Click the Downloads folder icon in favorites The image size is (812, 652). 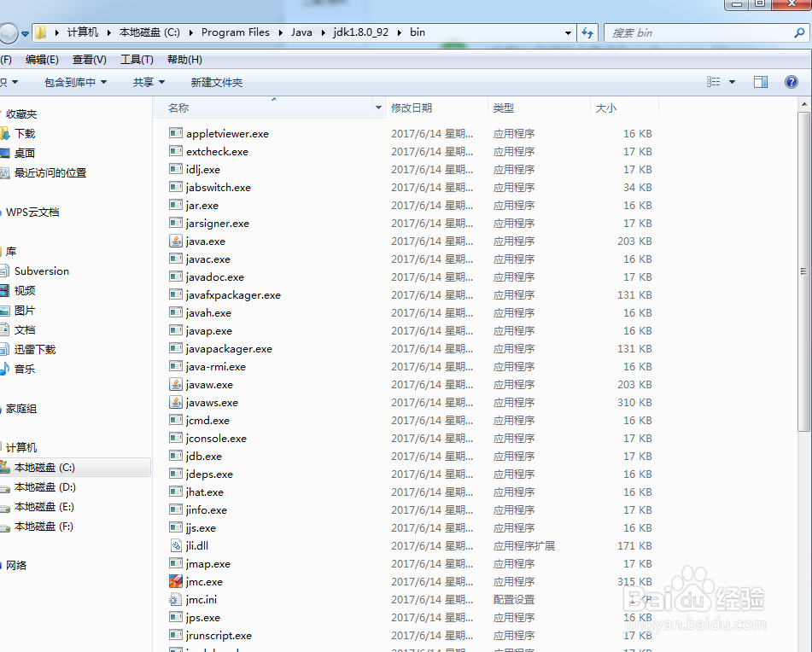click(4, 133)
